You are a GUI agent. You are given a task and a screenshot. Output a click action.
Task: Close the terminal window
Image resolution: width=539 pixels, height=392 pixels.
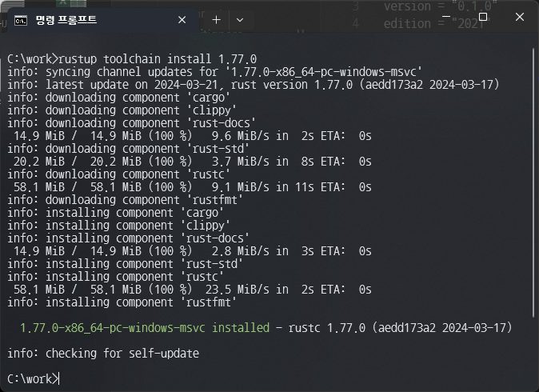click(519, 17)
